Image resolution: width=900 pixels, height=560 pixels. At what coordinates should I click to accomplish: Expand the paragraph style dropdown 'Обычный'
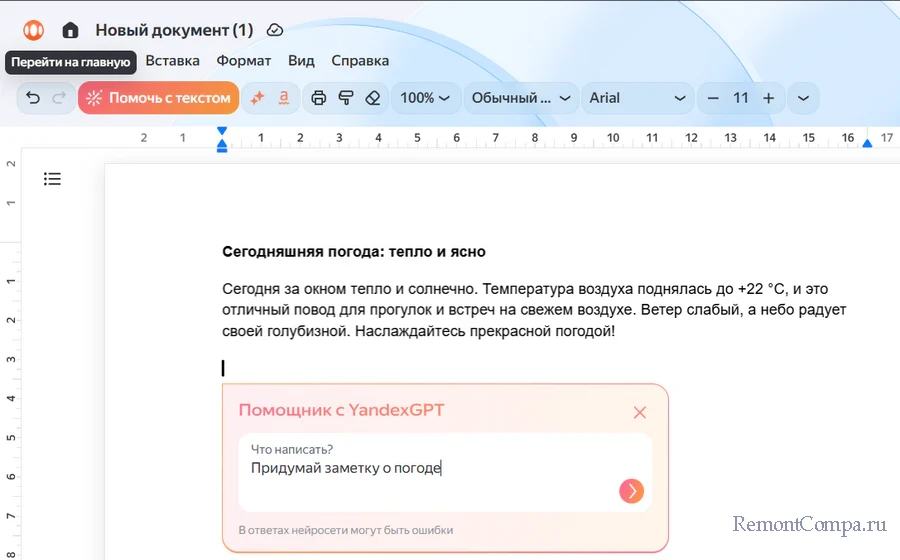pyautogui.click(x=520, y=98)
